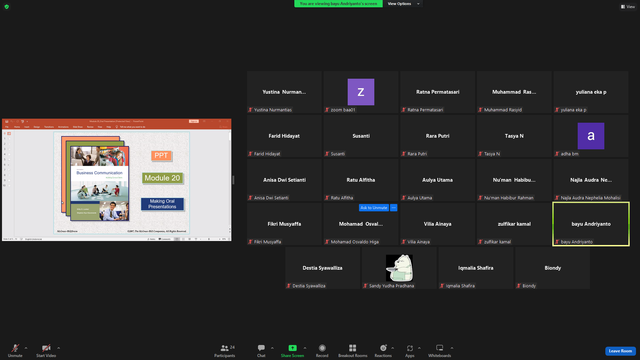
Task: Open audio options arrow beside Unmute
Action: pyautogui.click(x=26, y=348)
